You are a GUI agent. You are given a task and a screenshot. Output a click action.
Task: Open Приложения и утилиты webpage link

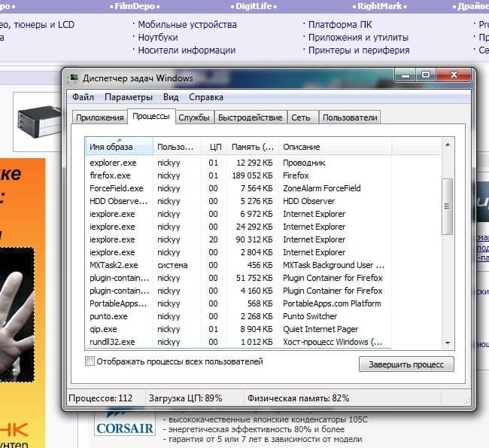point(358,38)
